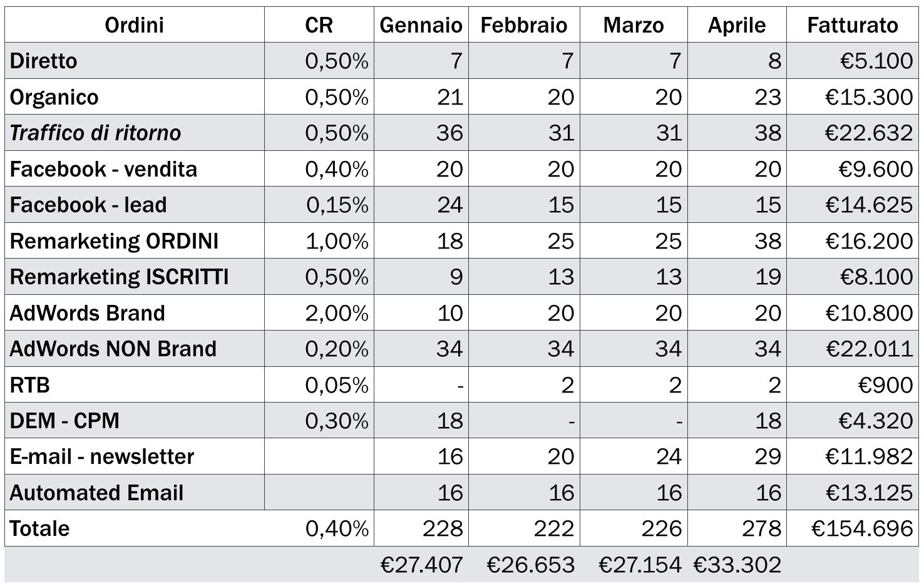Click the €27.407 January revenue total

pos(421,565)
